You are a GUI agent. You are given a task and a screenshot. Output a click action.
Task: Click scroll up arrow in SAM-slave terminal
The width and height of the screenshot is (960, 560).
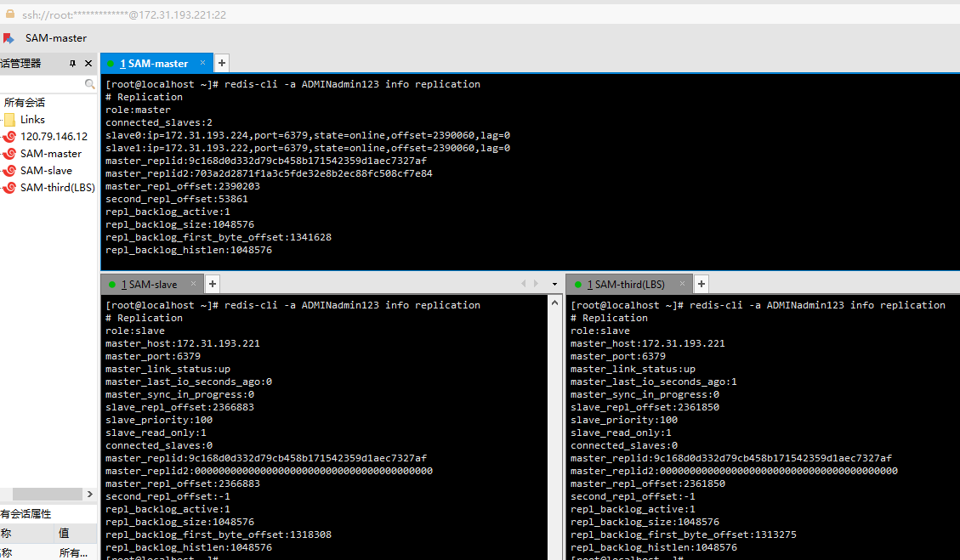coord(554,303)
